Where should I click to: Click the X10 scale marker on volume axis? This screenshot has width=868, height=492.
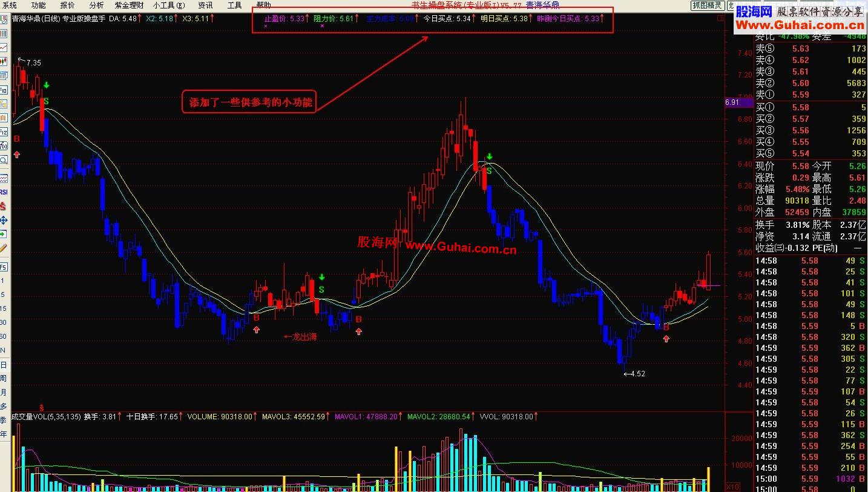[x=732, y=487]
